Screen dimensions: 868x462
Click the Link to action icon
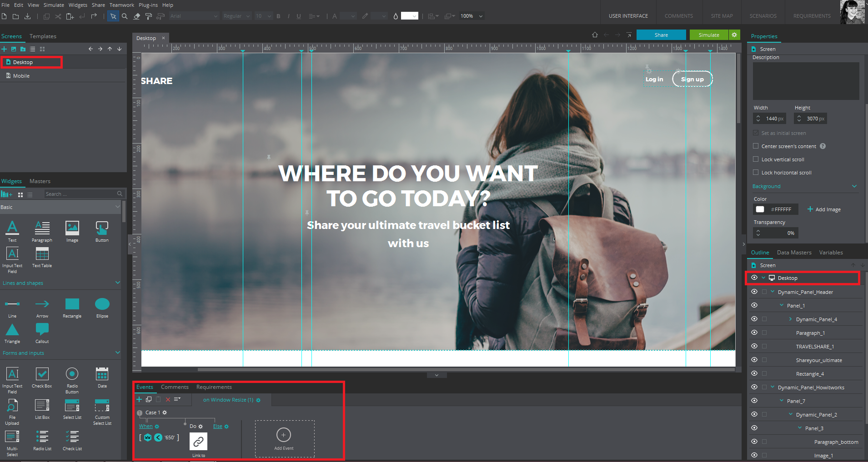198,442
